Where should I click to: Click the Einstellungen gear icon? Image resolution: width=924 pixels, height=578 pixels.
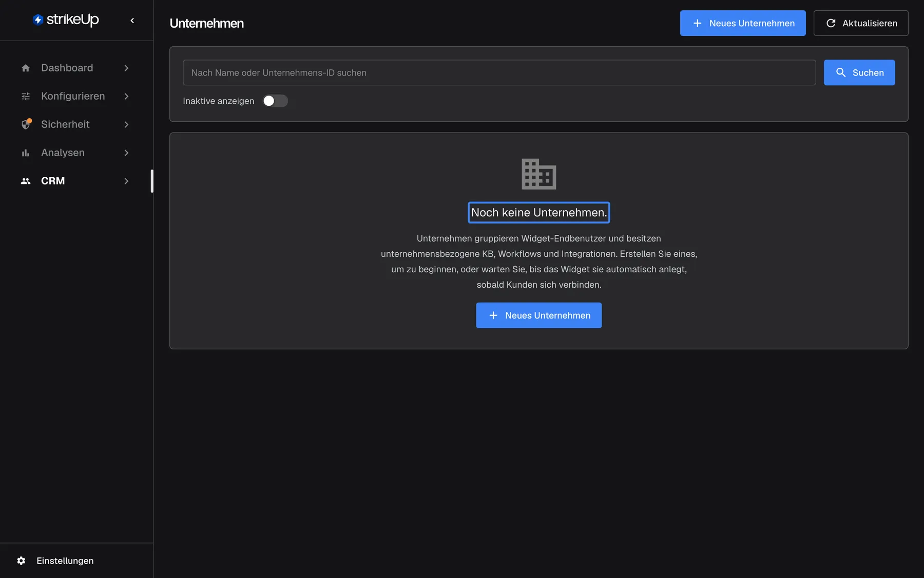coord(21,561)
